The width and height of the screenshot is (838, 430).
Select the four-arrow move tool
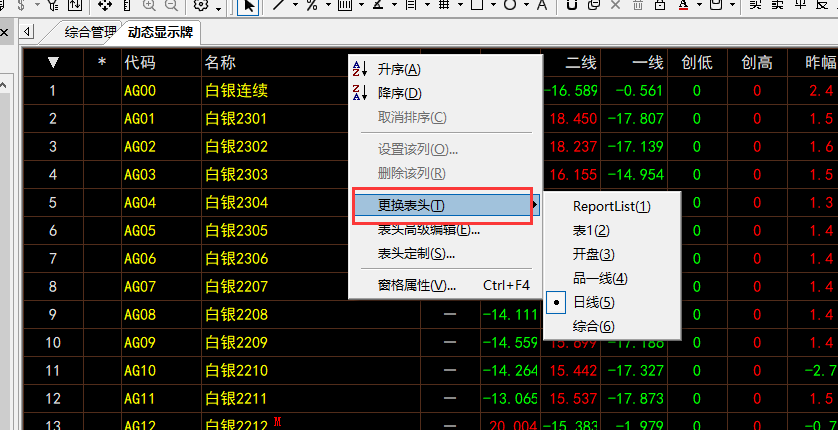click(x=105, y=5)
